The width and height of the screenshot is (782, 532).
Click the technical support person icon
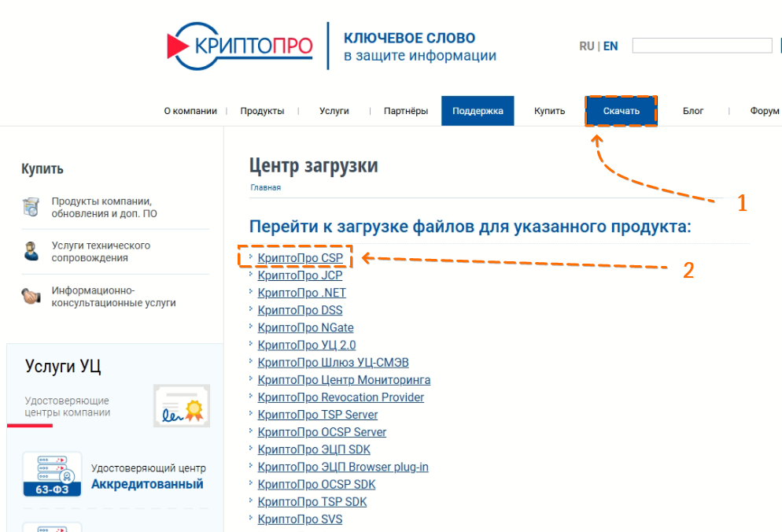click(31, 251)
